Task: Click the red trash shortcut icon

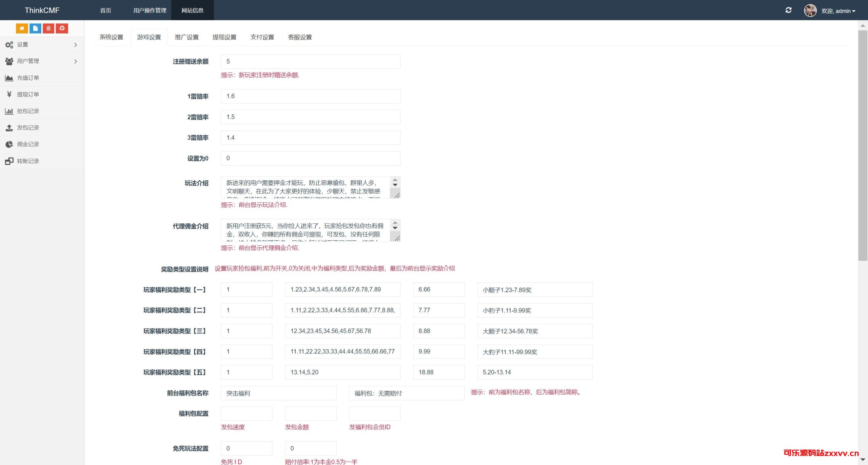Action: (48, 28)
